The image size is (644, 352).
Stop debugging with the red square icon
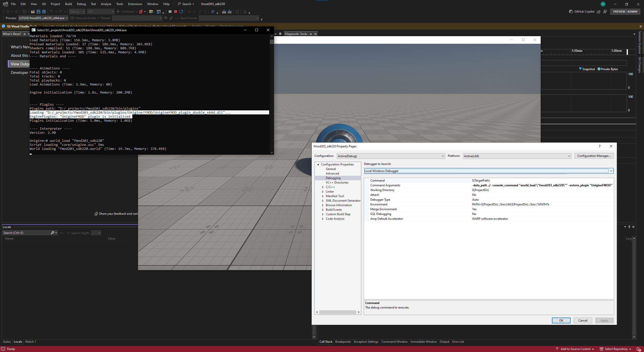click(176, 12)
